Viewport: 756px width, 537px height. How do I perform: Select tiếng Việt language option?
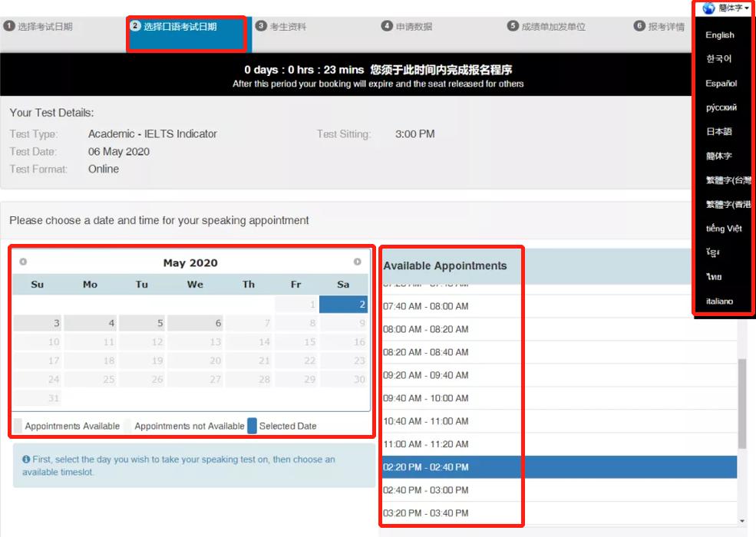724,229
